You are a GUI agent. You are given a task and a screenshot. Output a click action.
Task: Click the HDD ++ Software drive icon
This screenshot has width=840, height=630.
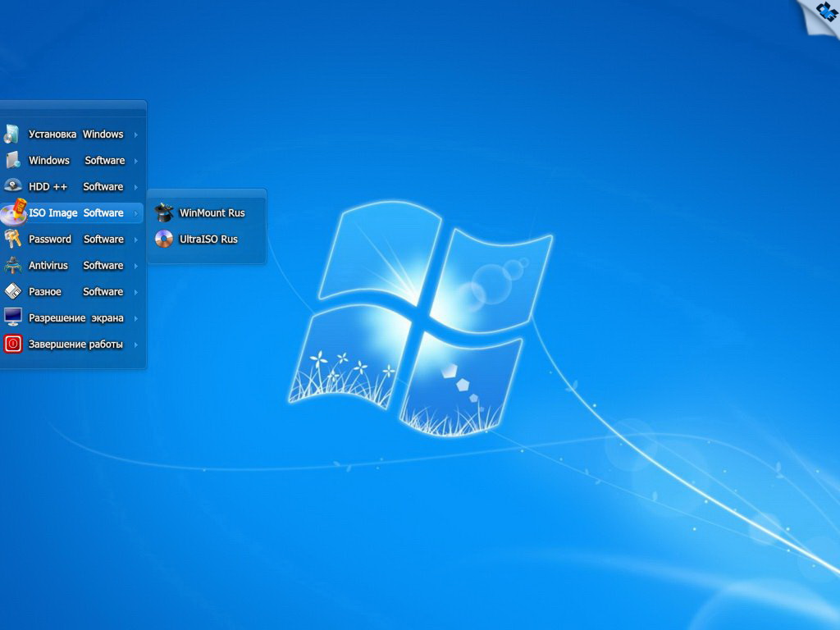(x=13, y=186)
